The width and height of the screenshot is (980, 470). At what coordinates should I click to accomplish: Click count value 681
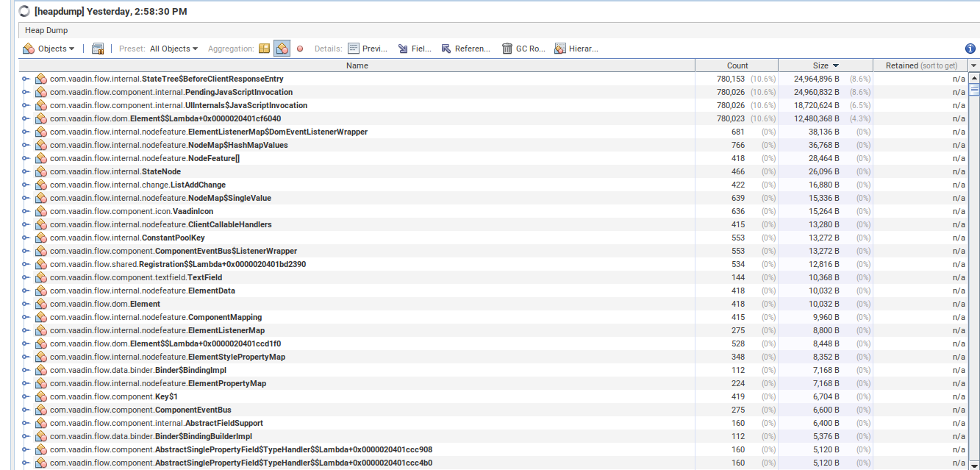point(738,132)
